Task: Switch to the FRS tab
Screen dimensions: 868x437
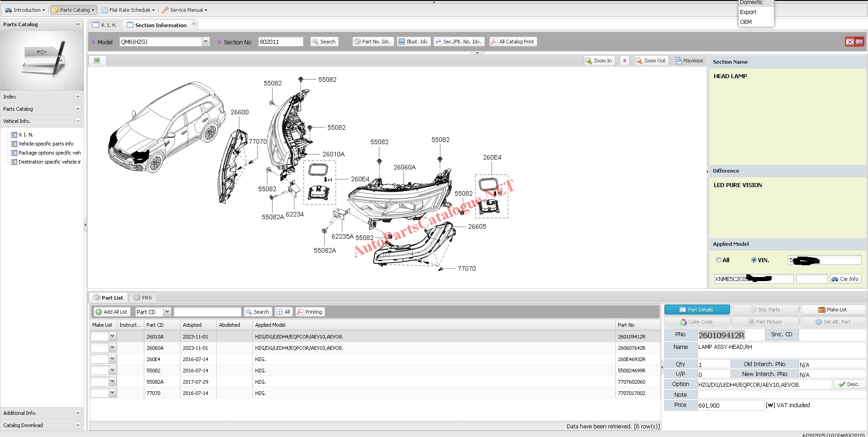Action: pos(143,298)
